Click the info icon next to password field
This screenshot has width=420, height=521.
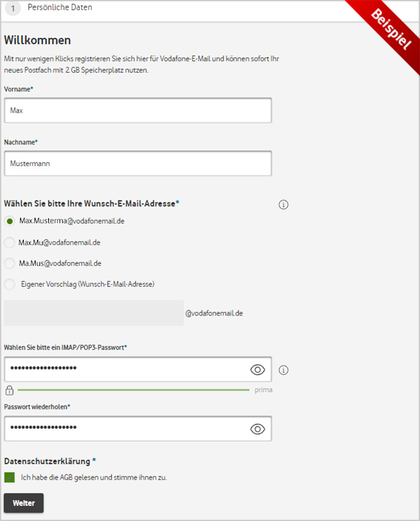[x=283, y=370]
